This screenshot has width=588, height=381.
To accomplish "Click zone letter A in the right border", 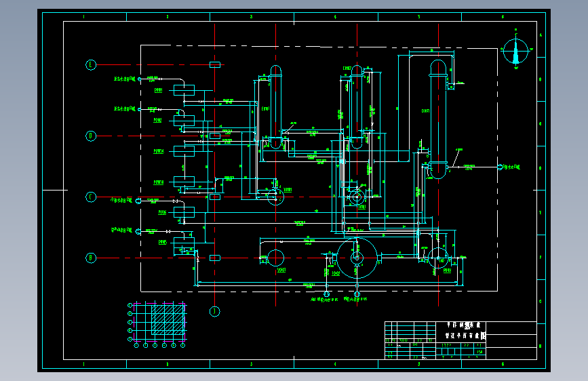I will (x=541, y=35).
